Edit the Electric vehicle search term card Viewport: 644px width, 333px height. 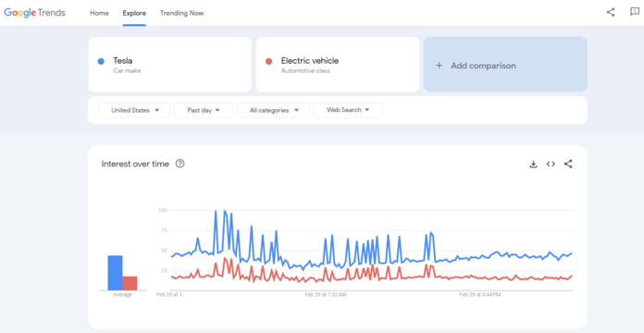point(338,65)
